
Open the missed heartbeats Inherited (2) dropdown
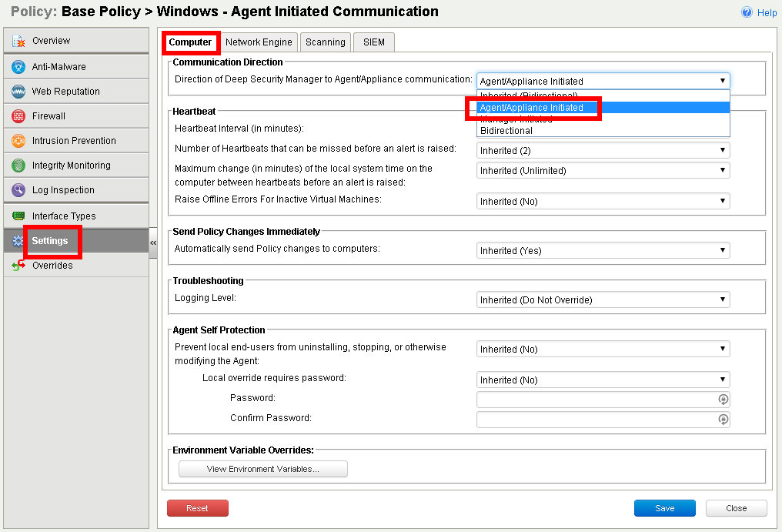pos(603,150)
